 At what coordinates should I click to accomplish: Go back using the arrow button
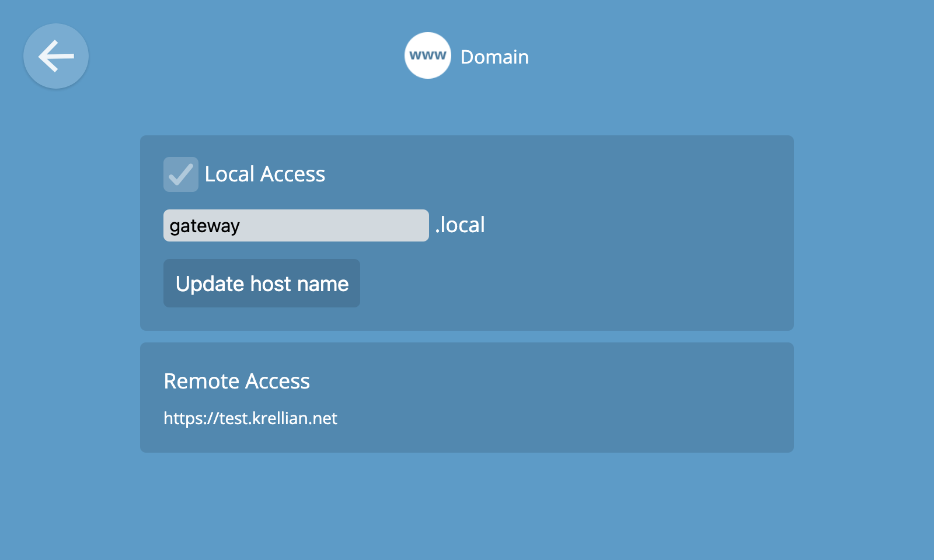coord(56,56)
